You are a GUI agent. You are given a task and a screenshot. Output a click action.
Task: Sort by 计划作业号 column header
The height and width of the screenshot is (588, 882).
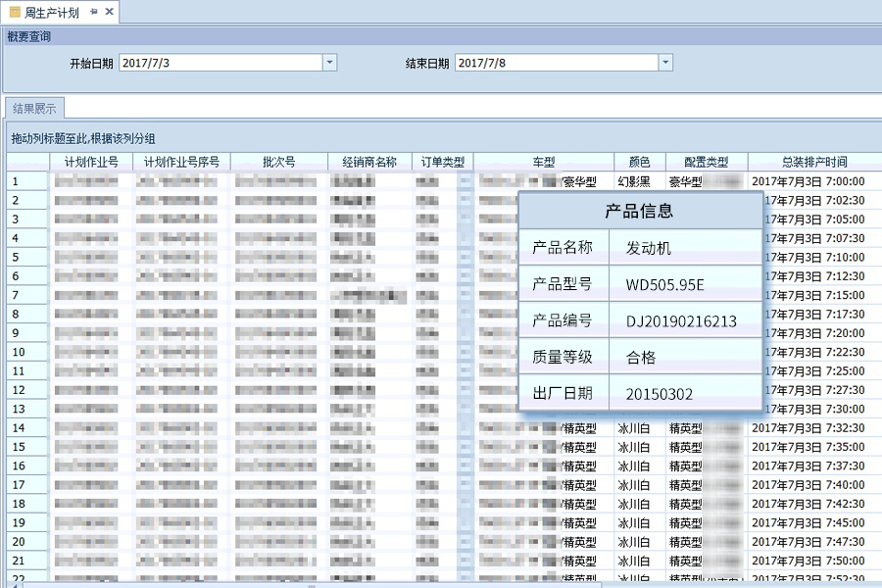pos(91,162)
